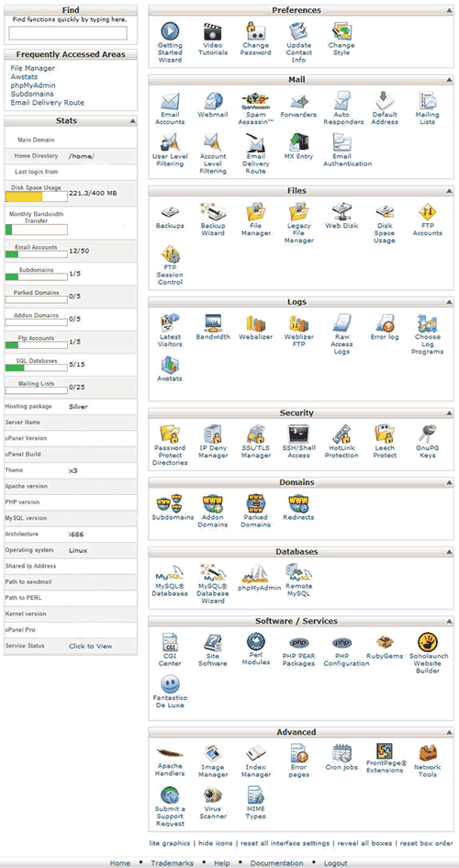The width and height of the screenshot is (459, 868).
Task: Open Spam Assassin settings
Action: coord(256,108)
